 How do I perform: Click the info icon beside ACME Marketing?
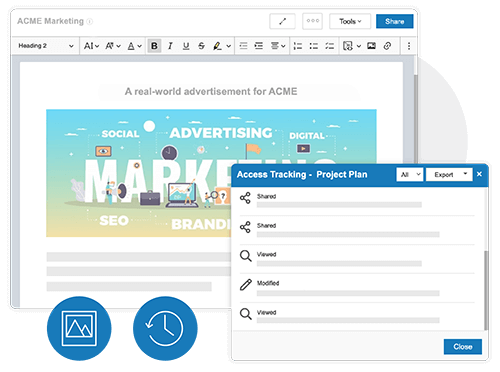point(90,22)
